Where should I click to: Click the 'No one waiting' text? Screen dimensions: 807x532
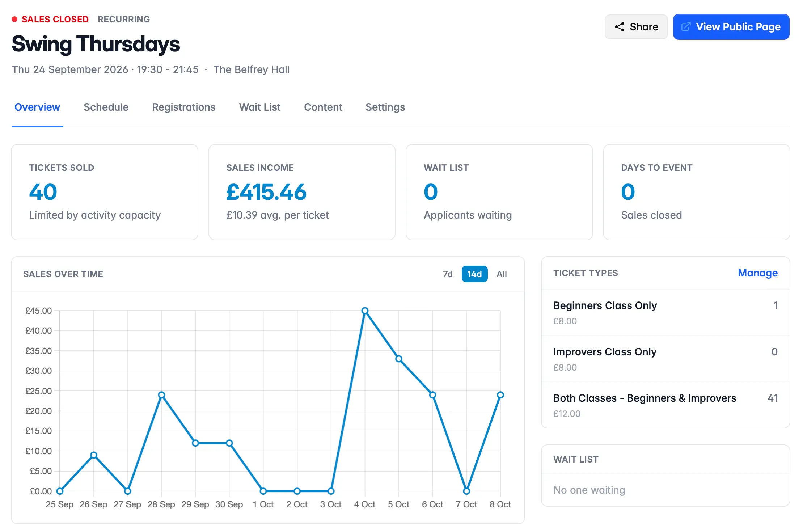click(589, 490)
